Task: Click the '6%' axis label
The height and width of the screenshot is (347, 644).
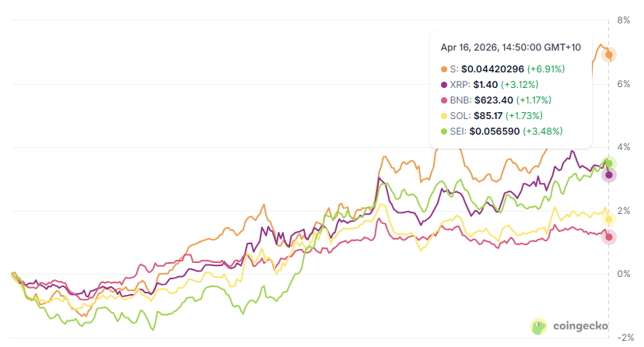Action: pyautogui.click(x=624, y=84)
